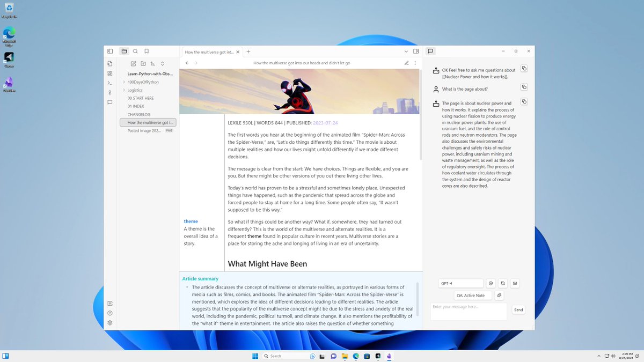644x362 pixels.
Task: Collapse or expand all folders icon
Action: pos(163,64)
